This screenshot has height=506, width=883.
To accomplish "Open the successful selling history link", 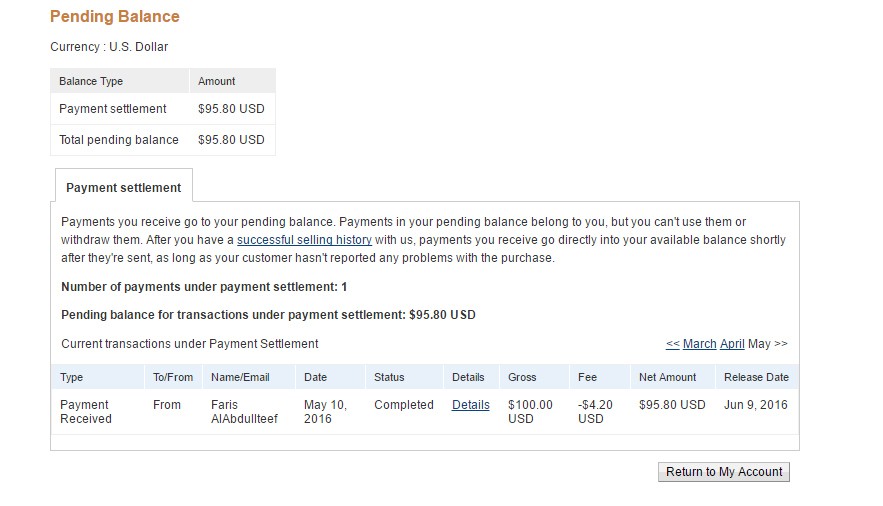I will pyautogui.click(x=304, y=240).
